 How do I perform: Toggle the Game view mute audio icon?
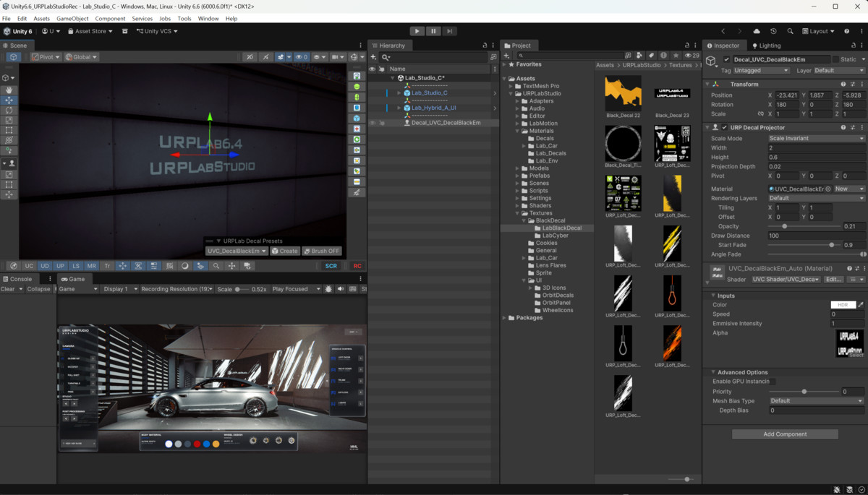pyautogui.click(x=341, y=289)
